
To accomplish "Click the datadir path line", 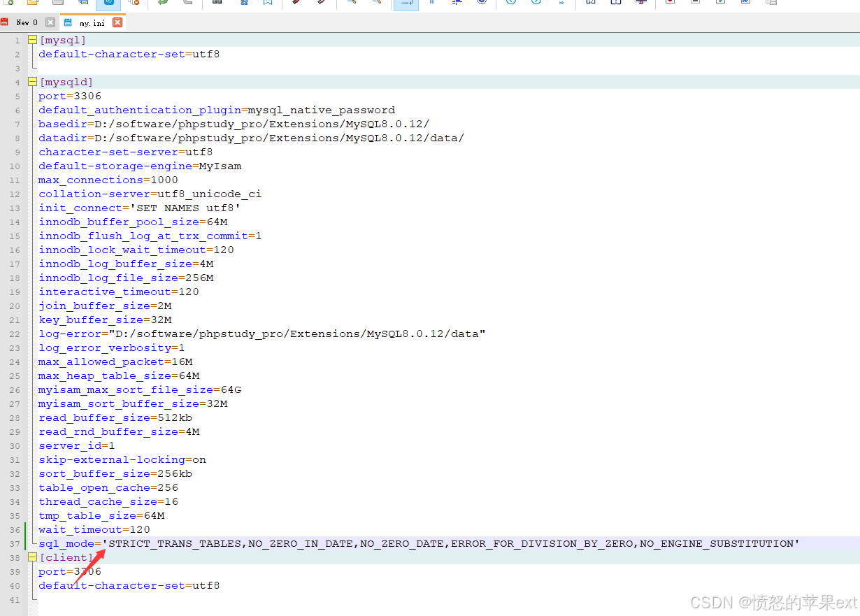I will [x=252, y=138].
